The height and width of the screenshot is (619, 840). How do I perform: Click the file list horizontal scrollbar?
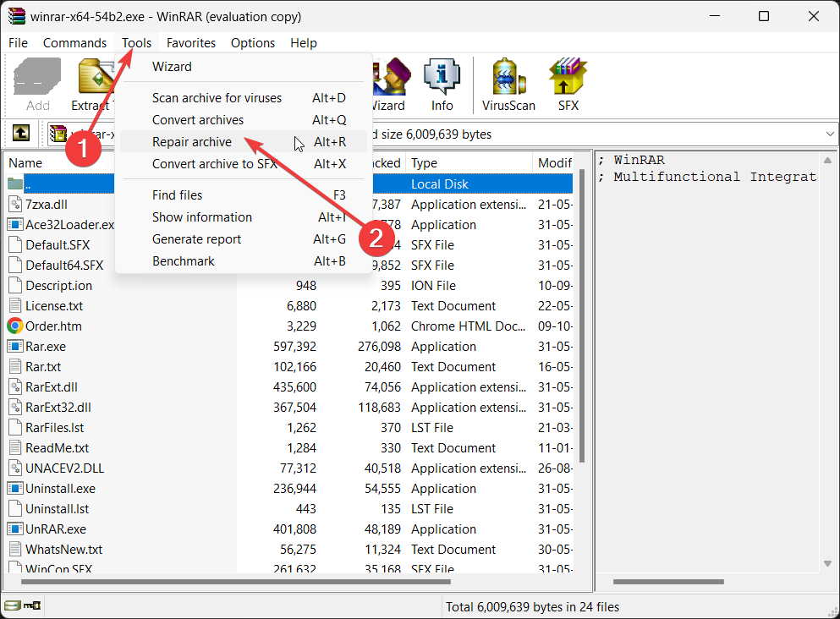click(236, 582)
